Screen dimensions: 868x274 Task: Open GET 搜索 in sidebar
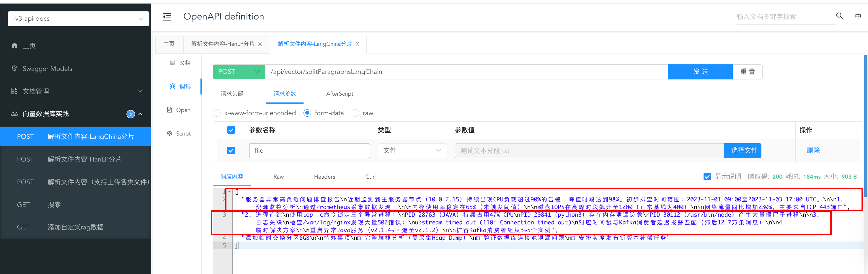(x=76, y=205)
